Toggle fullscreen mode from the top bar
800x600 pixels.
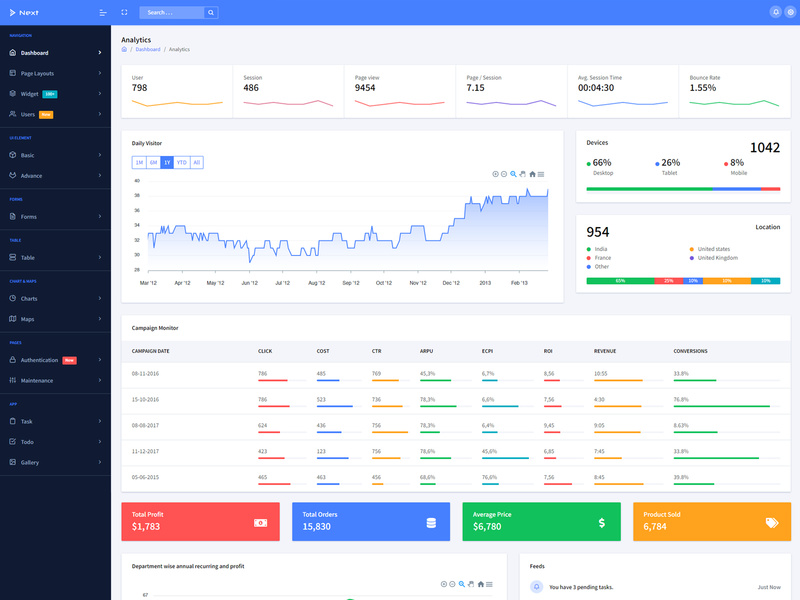pos(123,12)
